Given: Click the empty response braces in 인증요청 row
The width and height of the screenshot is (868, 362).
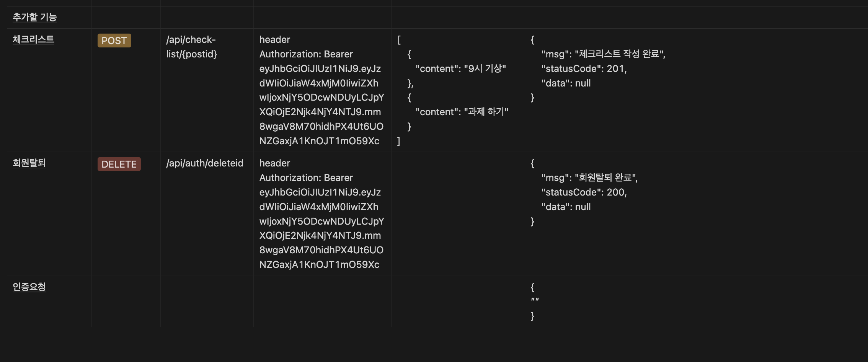Looking at the screenshot, I should [535, 301].
